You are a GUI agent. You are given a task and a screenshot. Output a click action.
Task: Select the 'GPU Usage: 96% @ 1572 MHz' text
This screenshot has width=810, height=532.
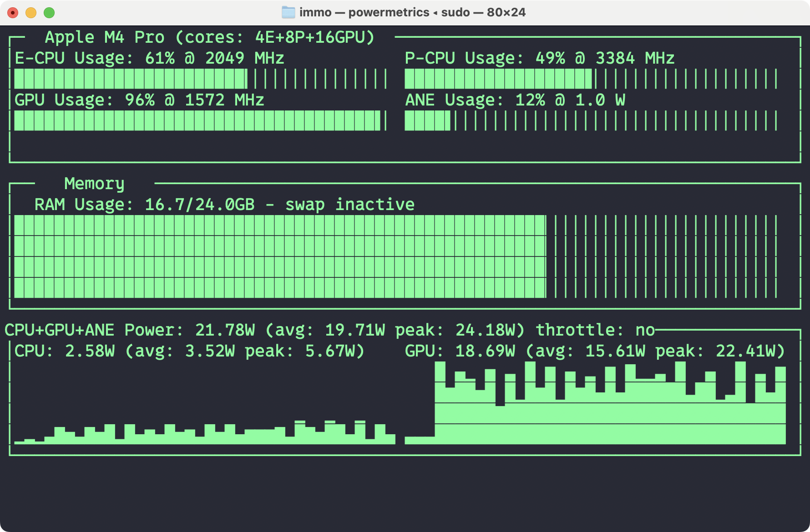pyautogui.click(x=139, y=100)
